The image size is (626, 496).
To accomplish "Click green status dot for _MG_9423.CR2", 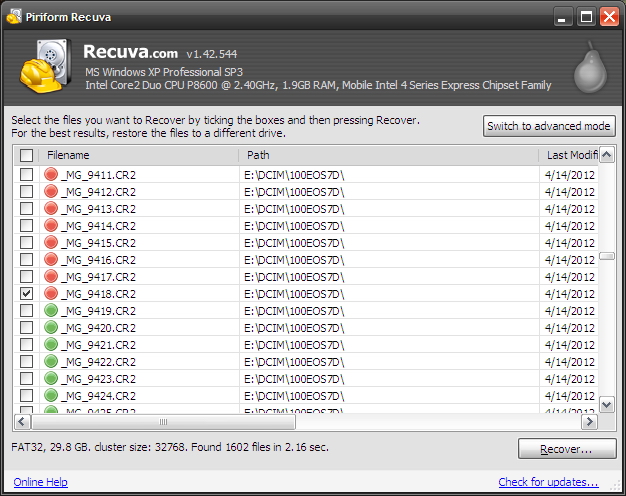I will tap(51, 378).
